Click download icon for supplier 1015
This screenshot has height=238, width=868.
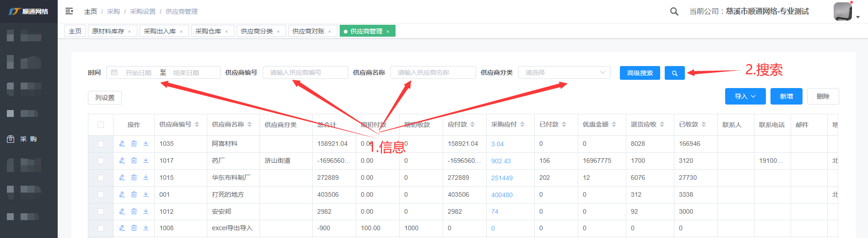(146, 177)
